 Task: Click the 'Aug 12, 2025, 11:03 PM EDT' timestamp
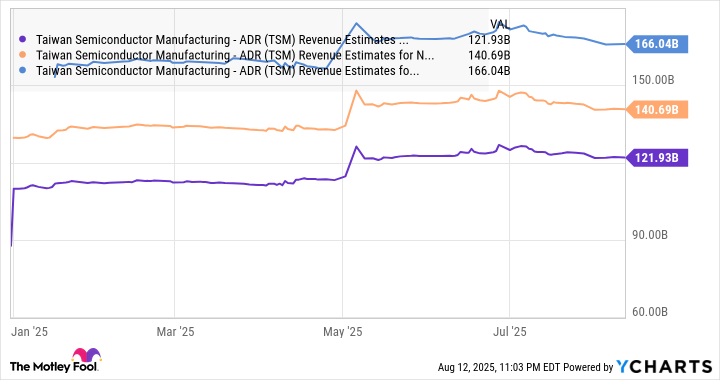[x=499, y=367]
